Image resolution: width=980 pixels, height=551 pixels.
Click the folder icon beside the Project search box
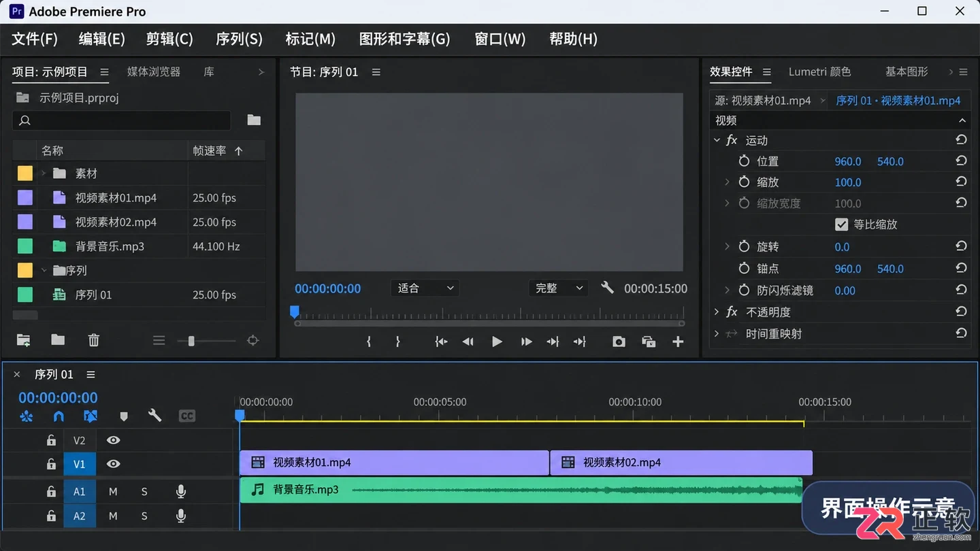click(x=254, y=120)
